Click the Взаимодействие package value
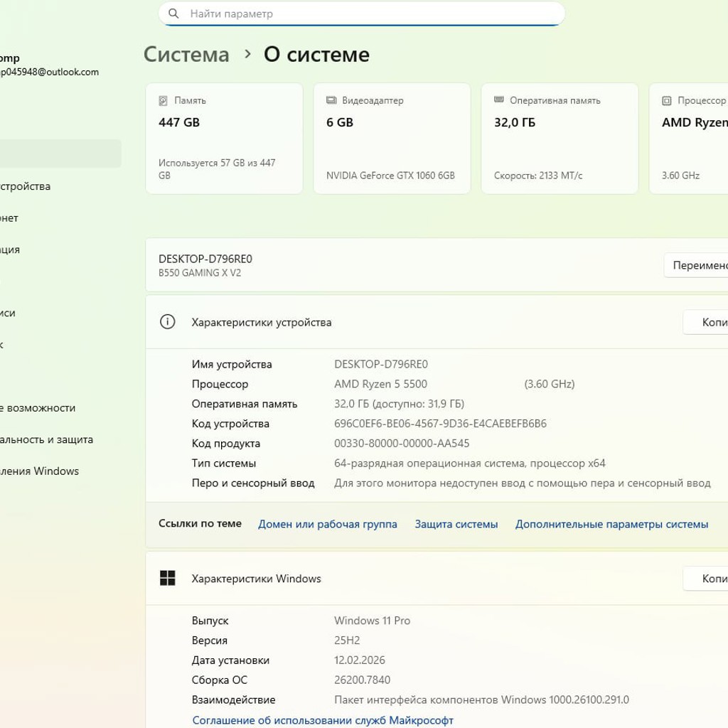Screen dimensions: 728x728 pos(481,700)
